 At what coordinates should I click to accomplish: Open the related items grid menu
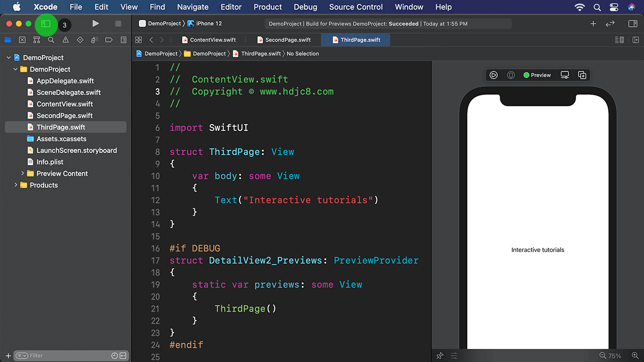point(139,40)
